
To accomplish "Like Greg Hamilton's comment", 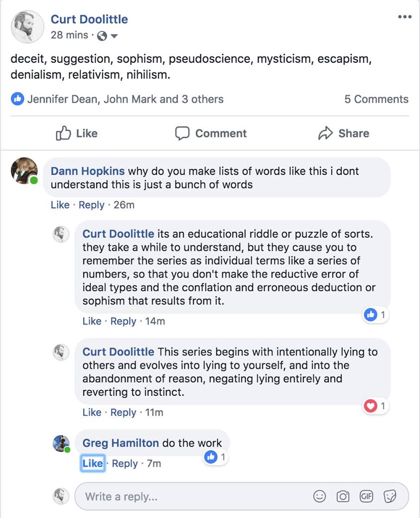I will pos(93,463).
